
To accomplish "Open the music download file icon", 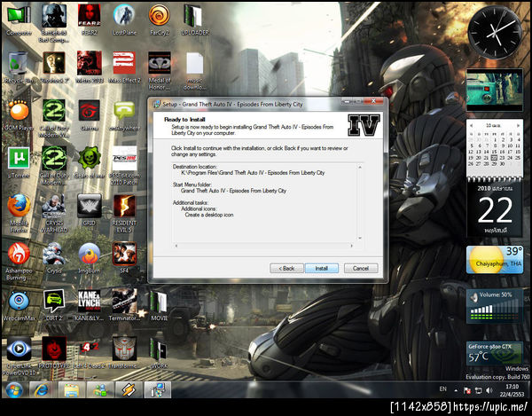I will (195, 71).
